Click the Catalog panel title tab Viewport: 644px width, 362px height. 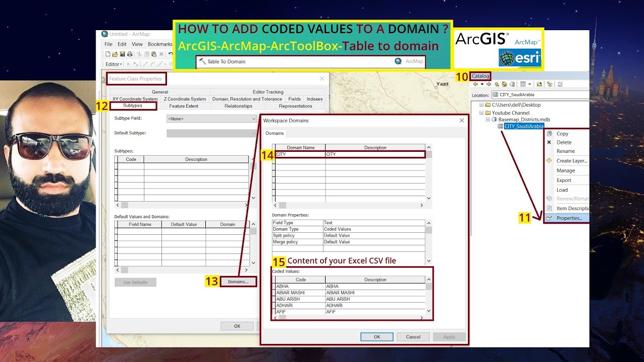(x=480, y=76)
